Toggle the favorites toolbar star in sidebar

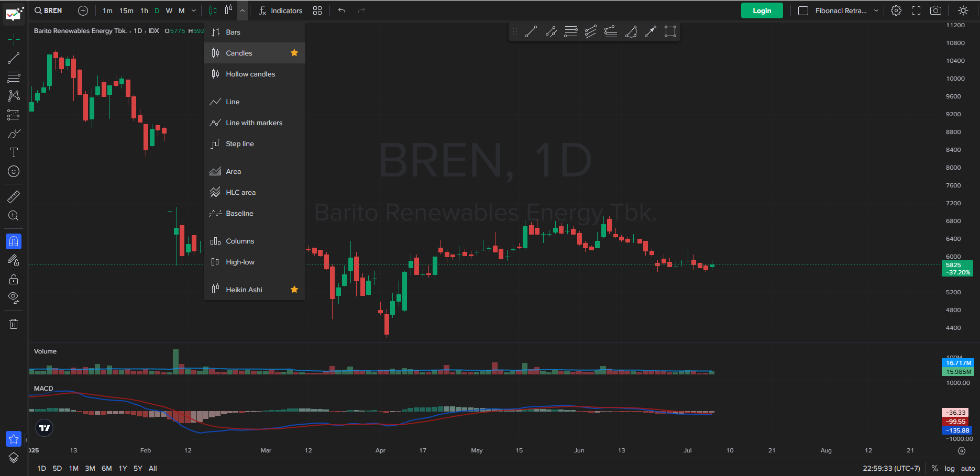14,439
